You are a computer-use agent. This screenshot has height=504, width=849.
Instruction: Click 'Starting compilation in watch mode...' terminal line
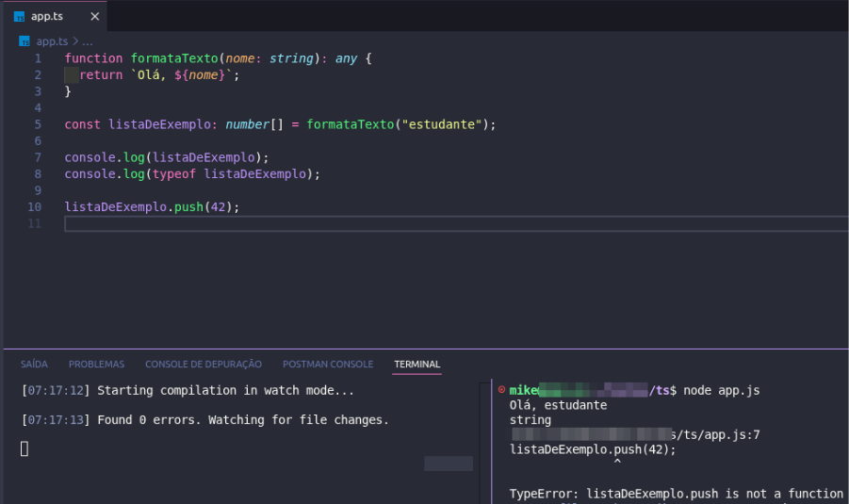pos(225,390)
